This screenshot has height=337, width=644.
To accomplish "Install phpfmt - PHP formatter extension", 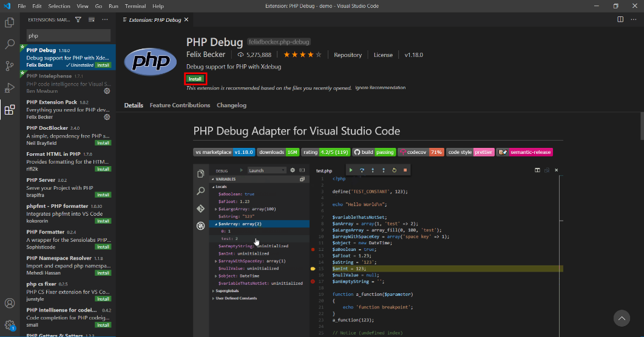I will tap(103, 221).
